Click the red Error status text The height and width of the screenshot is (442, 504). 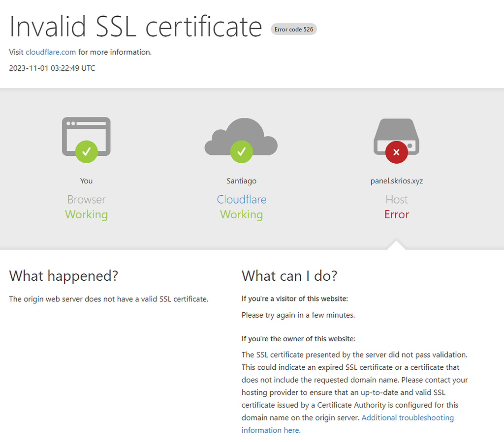coord(397,215)
